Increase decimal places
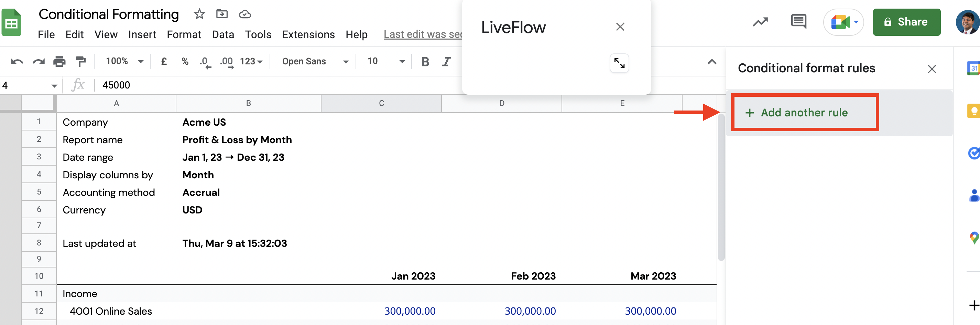Screen dimensions: 980x325 click(227, 62)
